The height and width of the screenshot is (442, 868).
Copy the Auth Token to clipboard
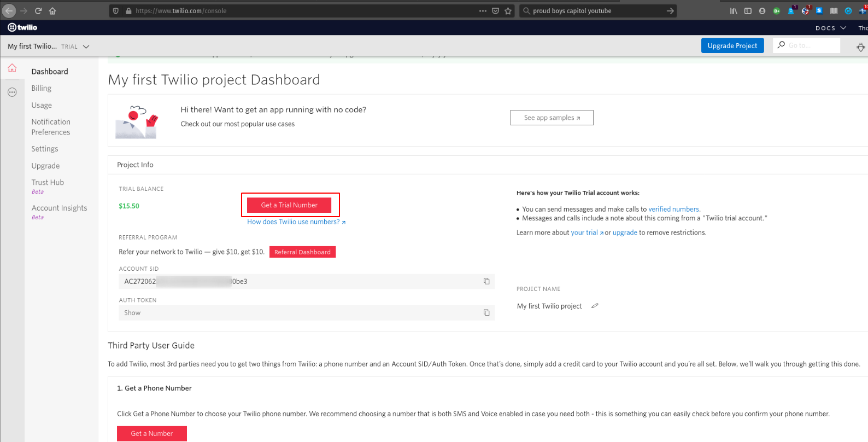[x=486, y=313]
